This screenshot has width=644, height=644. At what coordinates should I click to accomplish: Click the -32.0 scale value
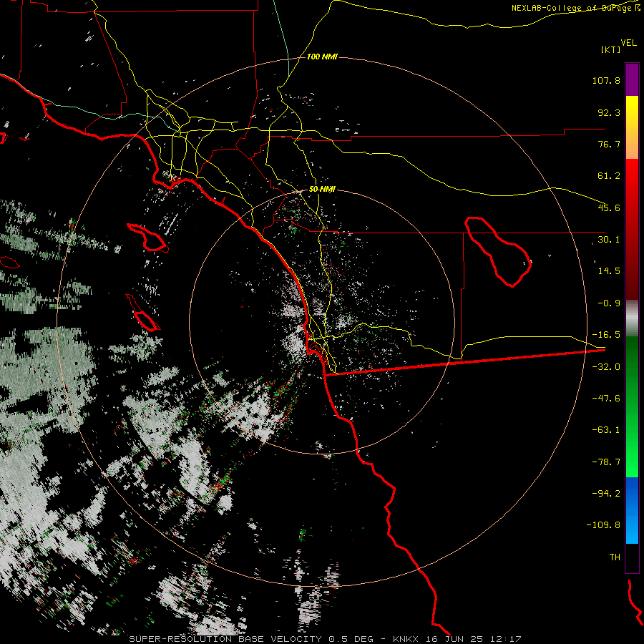[606, 367]
